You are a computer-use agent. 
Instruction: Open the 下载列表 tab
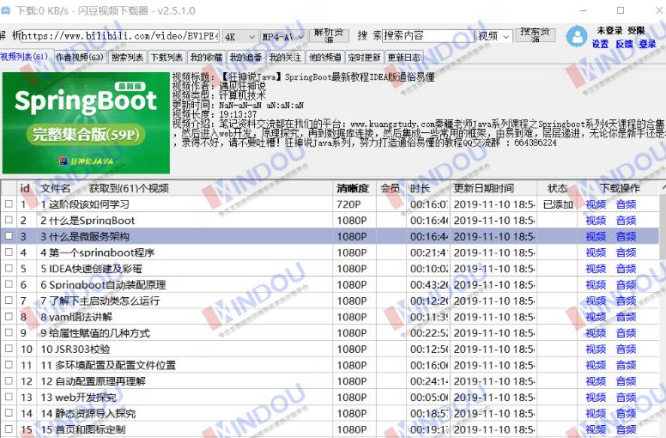(x=166, y=57)
